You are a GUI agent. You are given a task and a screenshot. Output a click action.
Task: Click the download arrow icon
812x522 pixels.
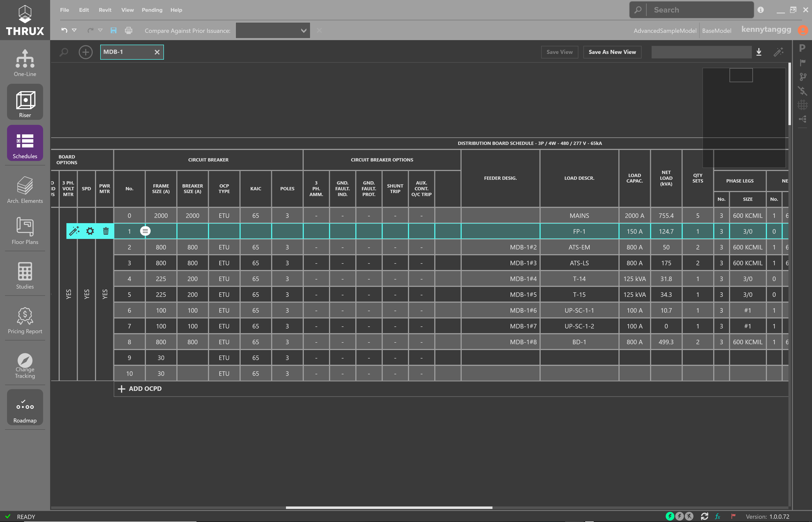(759, 52)
